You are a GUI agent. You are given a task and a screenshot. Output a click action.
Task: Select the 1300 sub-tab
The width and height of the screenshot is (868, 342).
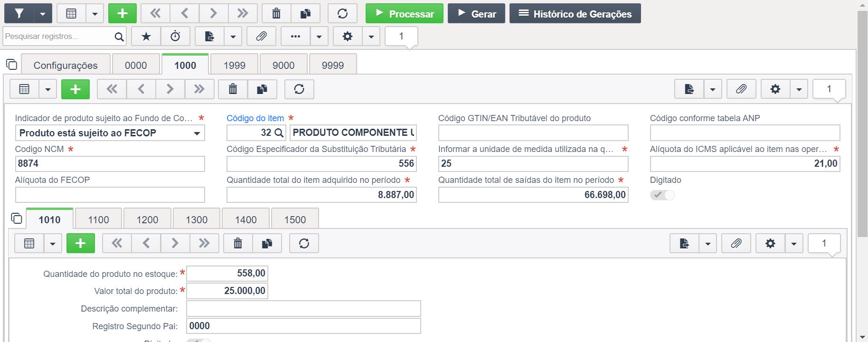pos(197,219)
